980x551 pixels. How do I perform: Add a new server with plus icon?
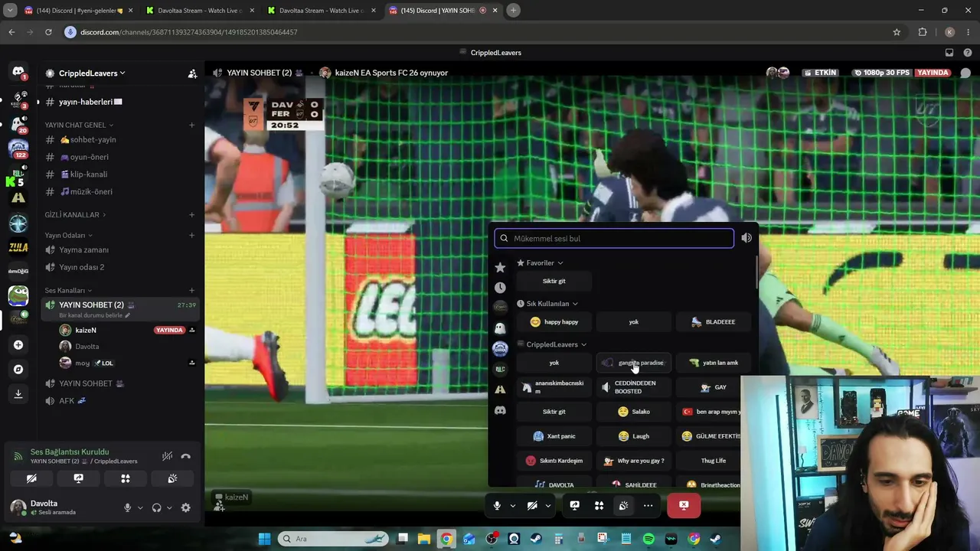point(18,345)
